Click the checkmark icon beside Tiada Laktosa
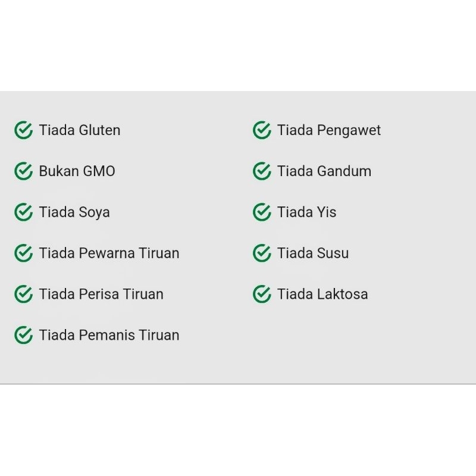 pos(262,294)
